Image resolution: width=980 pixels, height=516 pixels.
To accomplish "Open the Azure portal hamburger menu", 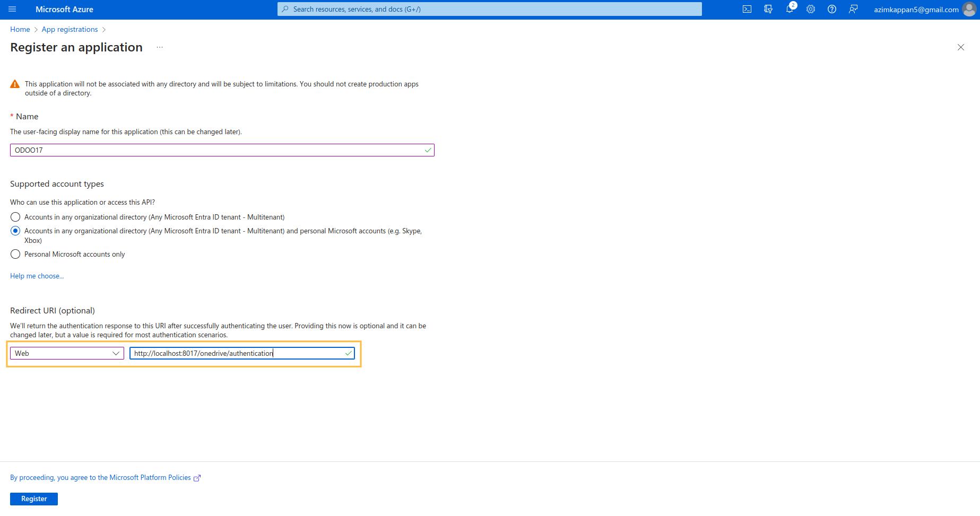I will click(x=12, y=9).
